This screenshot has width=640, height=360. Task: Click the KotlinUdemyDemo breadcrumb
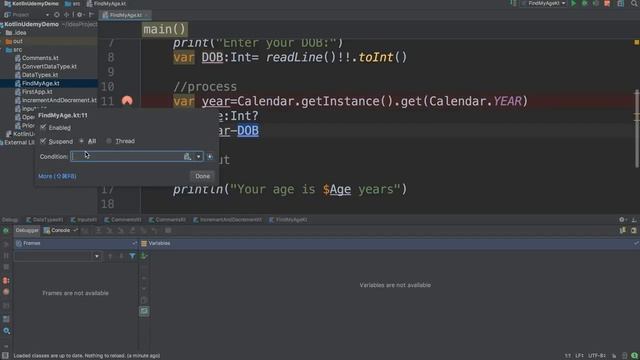[x=31, y=4]
